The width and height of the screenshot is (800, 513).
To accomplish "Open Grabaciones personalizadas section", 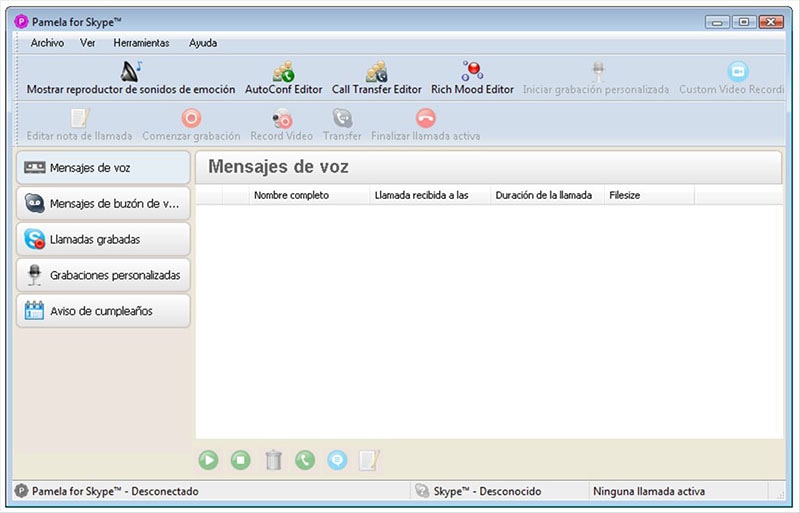I will coord(103,275).
